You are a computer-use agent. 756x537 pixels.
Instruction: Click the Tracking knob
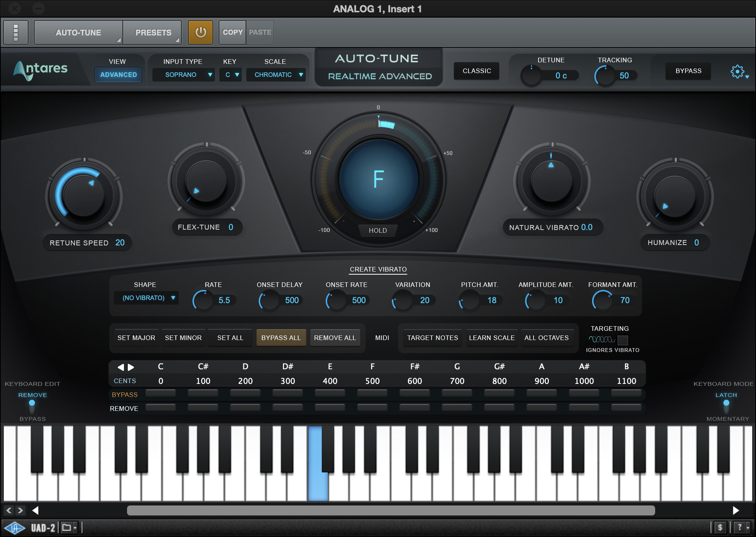tap(605, 75)
